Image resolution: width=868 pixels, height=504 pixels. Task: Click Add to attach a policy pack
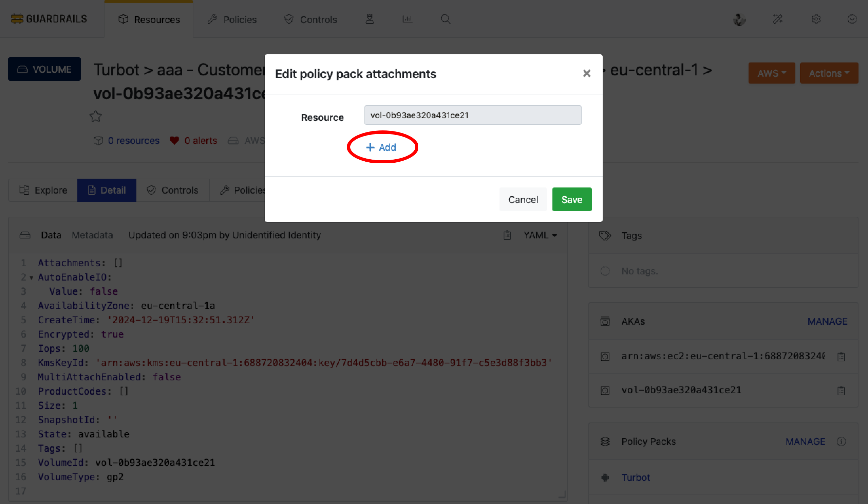382,147
